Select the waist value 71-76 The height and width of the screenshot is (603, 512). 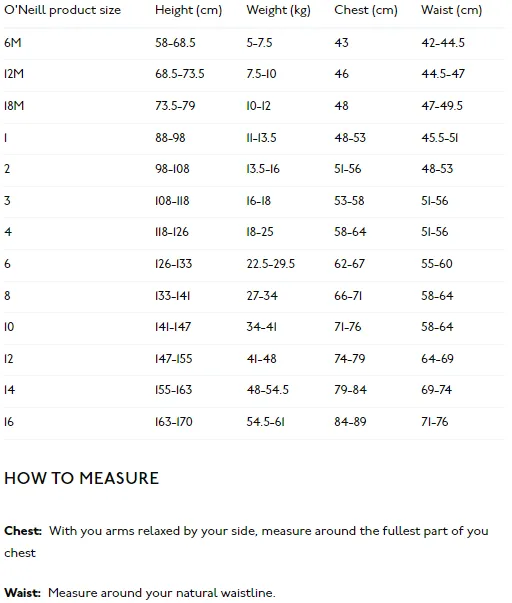(x=435, y=421)
